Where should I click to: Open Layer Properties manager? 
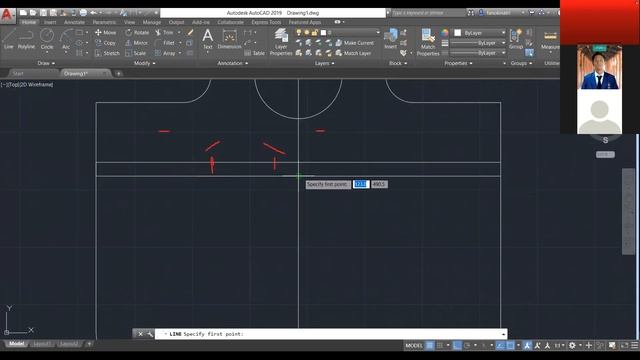(281, 42)
